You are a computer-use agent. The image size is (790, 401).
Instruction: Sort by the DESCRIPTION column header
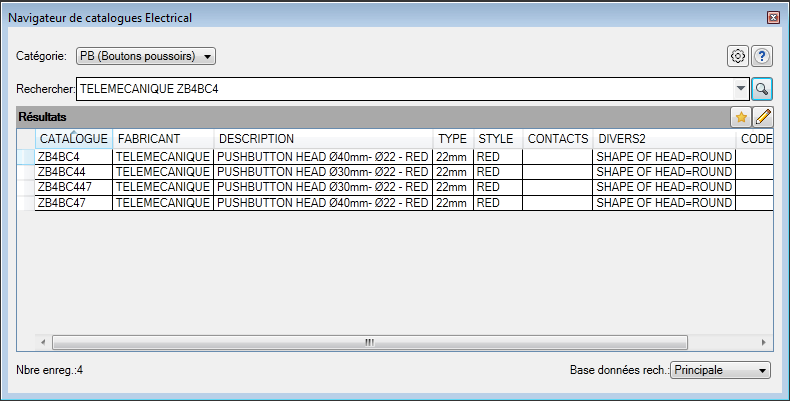tap(323, 139)
